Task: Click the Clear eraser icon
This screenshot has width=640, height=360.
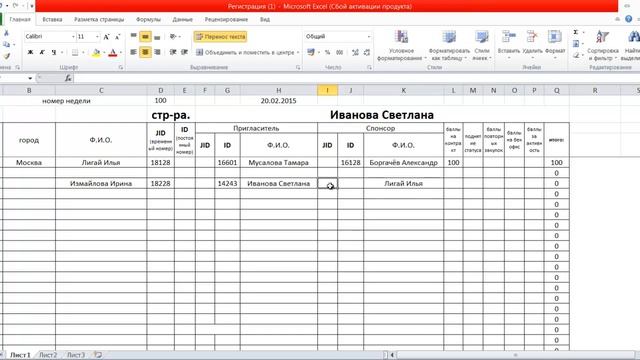Action: [576, 55]
